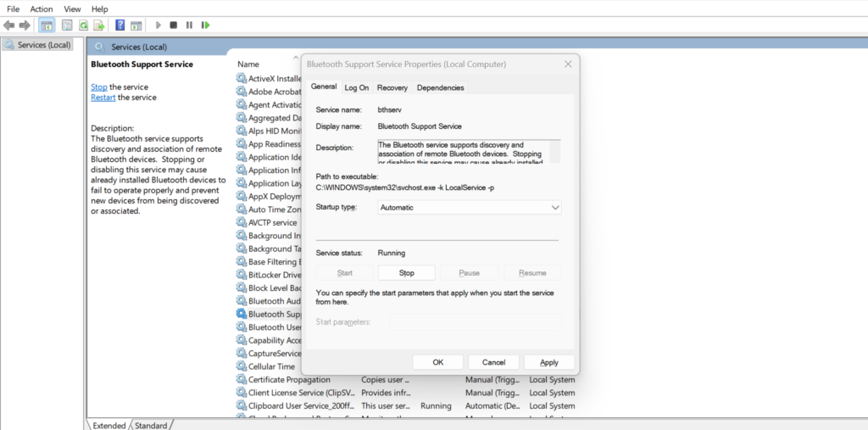Viewport: 868px width, 430px height.
Task: Click the Name column header to sort
Action: coord(248,64)
